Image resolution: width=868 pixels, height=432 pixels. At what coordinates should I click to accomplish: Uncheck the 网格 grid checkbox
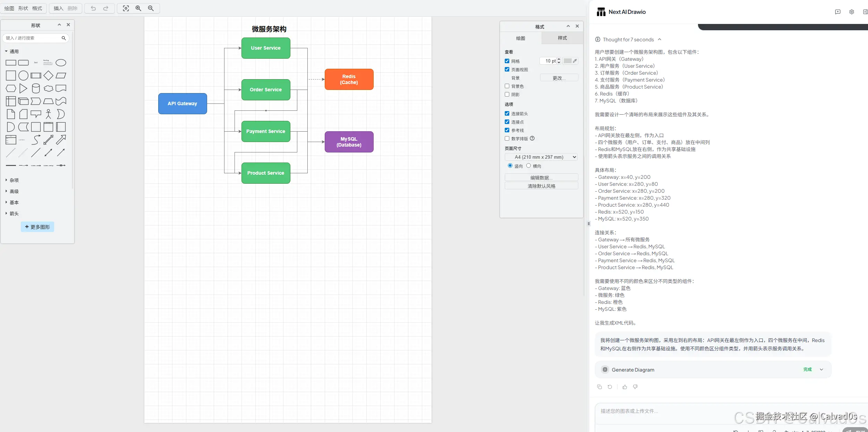coord(507,61)
